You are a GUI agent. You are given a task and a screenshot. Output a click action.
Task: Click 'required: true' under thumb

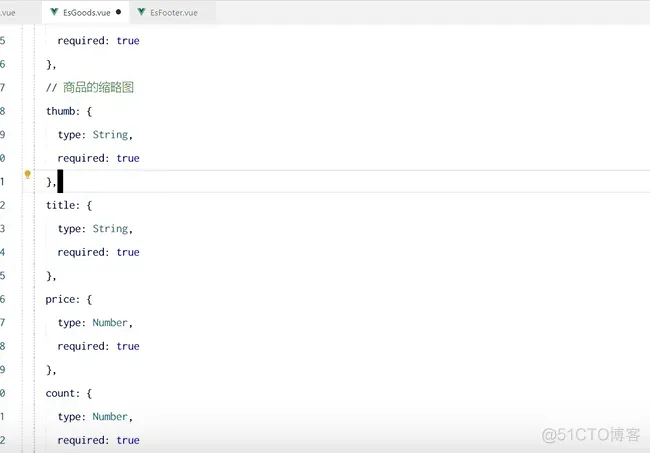pyautogui.click(x=98, y=158)
